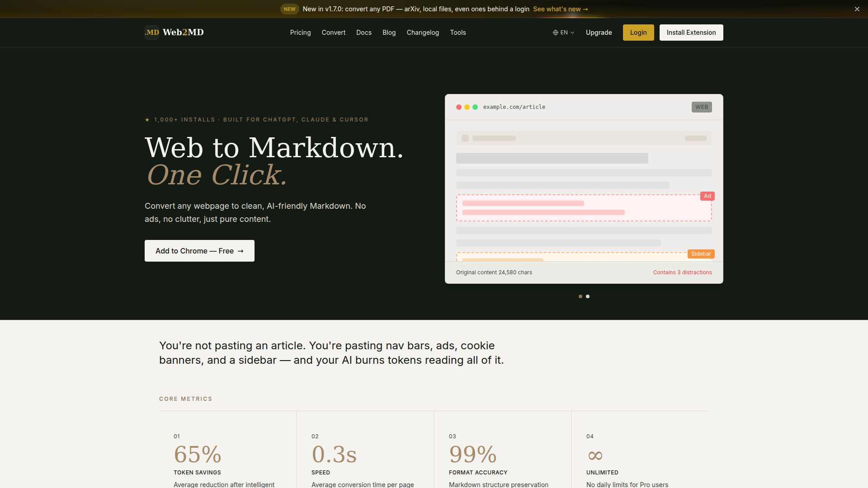Click the Web2MD logo icon
This screenshot has height=488, width=868.
pos(152,33)
